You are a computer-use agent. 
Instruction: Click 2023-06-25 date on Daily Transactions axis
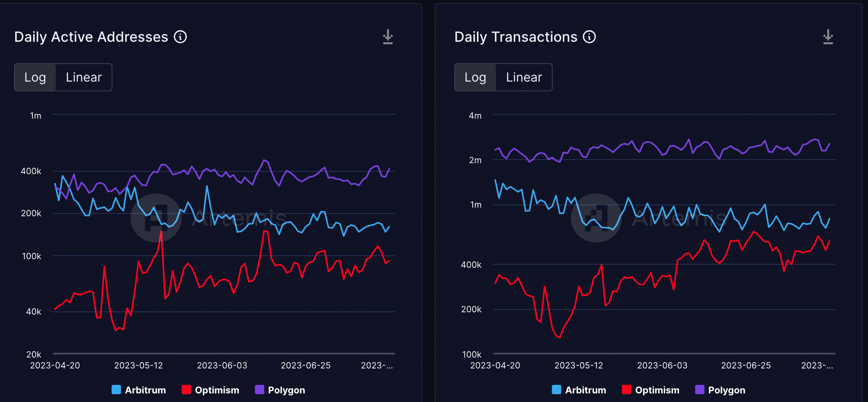click(746, 366)
